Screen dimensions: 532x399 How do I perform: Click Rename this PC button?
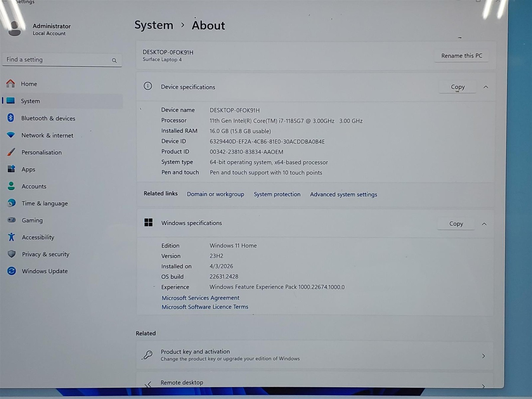(x=462, y=56)
